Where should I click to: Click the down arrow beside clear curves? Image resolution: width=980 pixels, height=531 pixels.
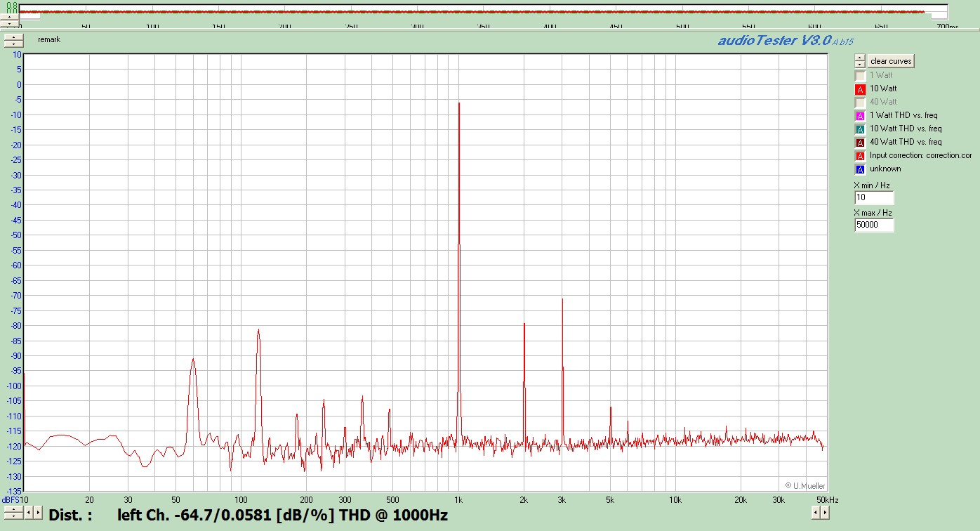(860, 64)
